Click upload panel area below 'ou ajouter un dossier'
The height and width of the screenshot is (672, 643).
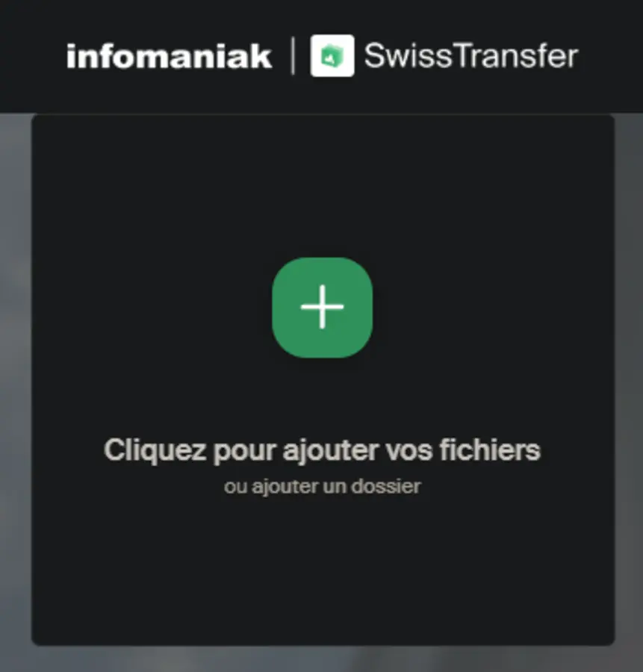coord(323,570)
